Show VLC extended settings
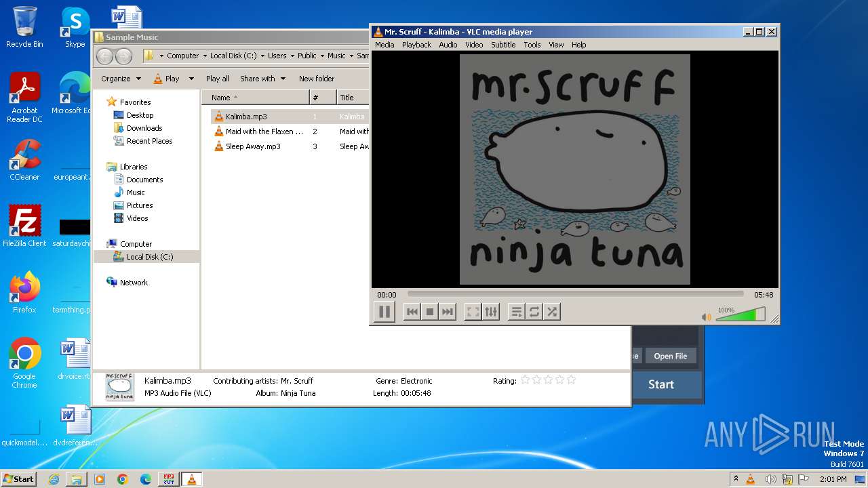Image resolution: width=868 pixels, height=488 pixels. [x=491, y=312]
